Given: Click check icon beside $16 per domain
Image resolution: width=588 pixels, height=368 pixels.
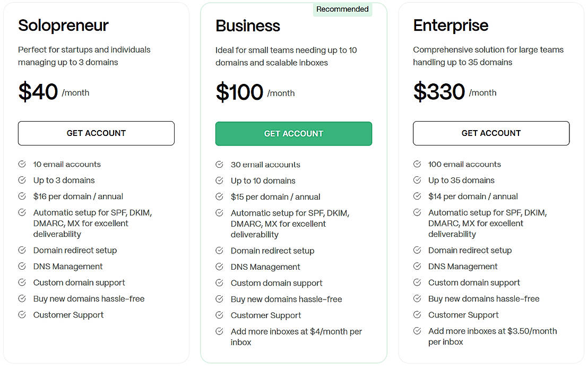Looking at the screenshot, I should click(22, 196).
